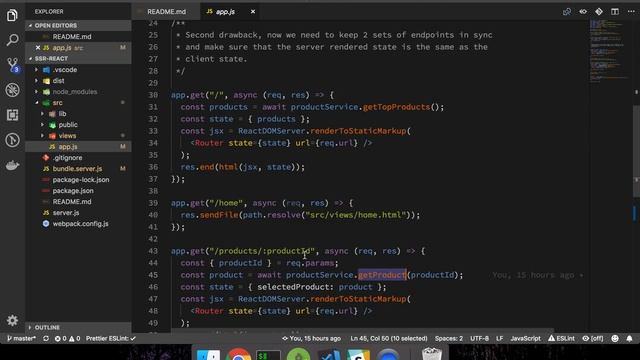
Task: Select app.js under src folder
Action: [78, 147]
